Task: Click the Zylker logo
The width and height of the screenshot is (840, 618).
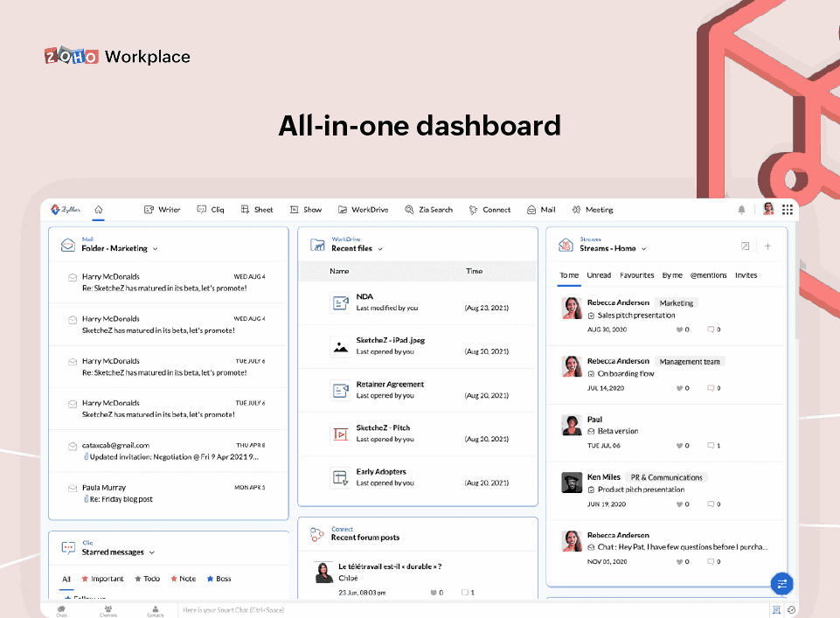Action: coord(66,210)
